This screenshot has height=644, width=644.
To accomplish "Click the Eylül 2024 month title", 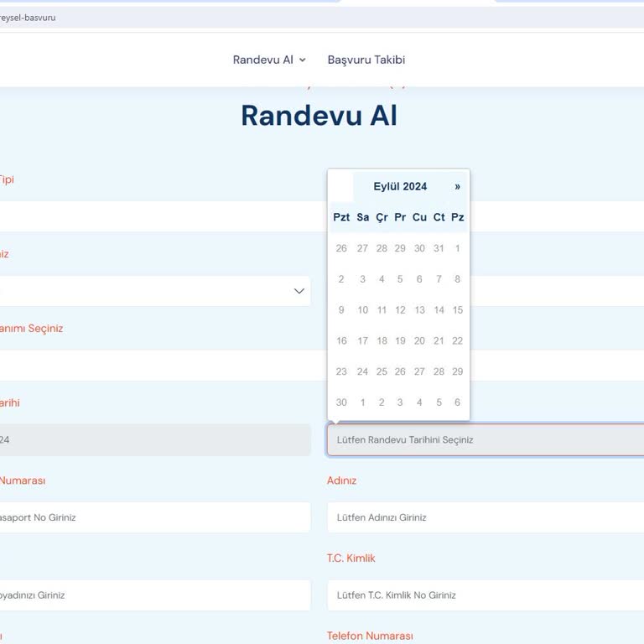I will (400, 186).
